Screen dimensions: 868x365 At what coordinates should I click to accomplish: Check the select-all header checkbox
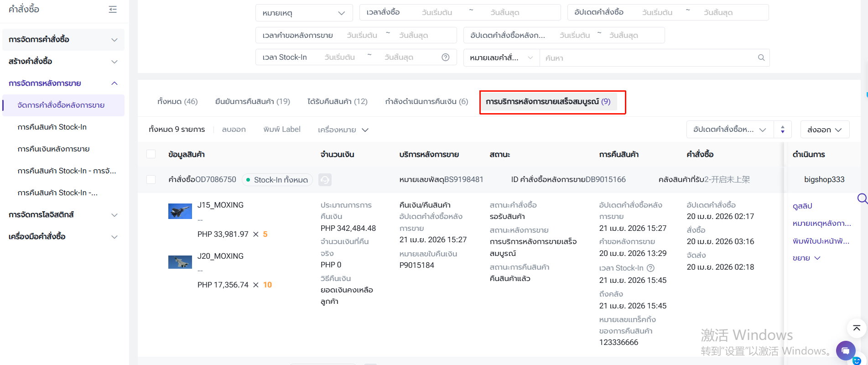coord(151,154)
